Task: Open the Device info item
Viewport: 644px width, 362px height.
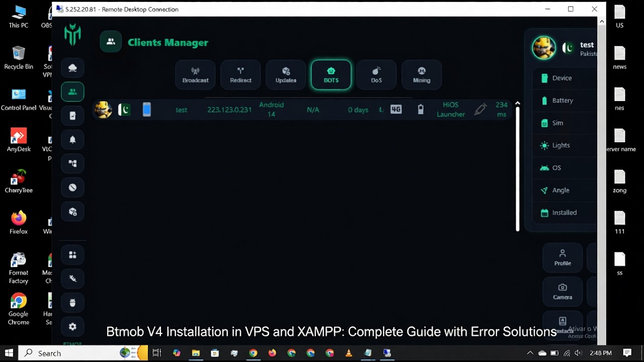Action: pyautogui.click(x=565, y=78)
